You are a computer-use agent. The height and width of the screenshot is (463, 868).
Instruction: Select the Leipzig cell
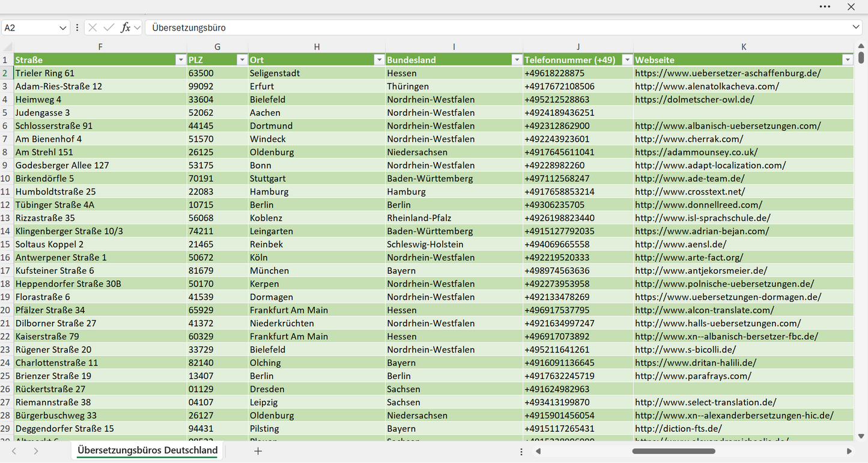317,402
